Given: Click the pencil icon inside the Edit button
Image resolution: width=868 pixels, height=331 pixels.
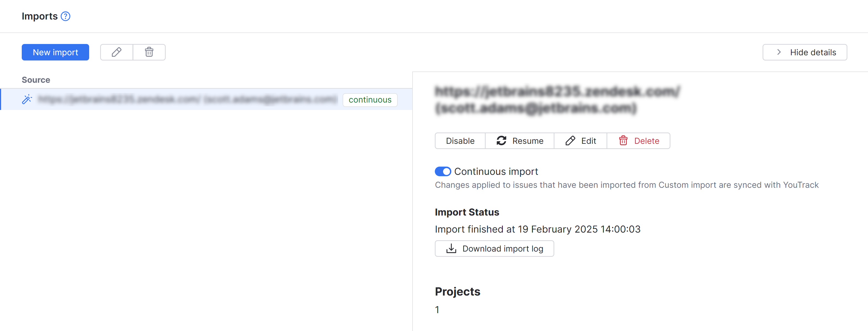Looking at the screenshot, I should tap(571, 141).
